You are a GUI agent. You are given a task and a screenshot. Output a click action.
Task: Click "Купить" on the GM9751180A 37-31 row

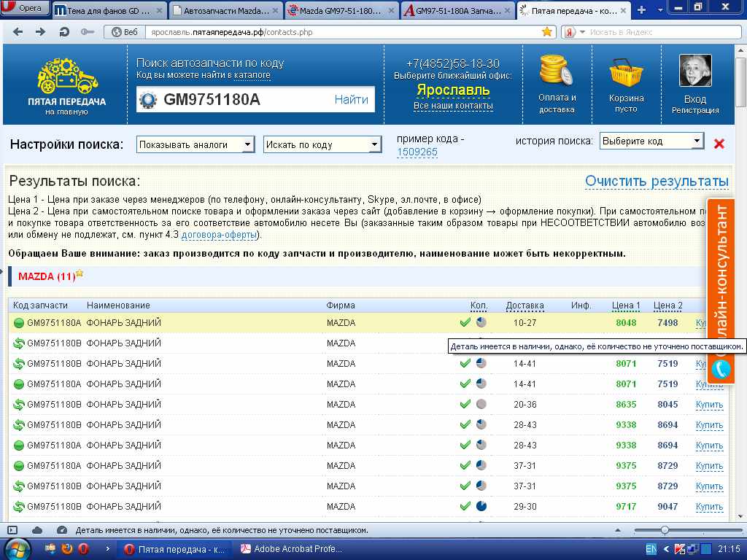click(x=709, y=466)
